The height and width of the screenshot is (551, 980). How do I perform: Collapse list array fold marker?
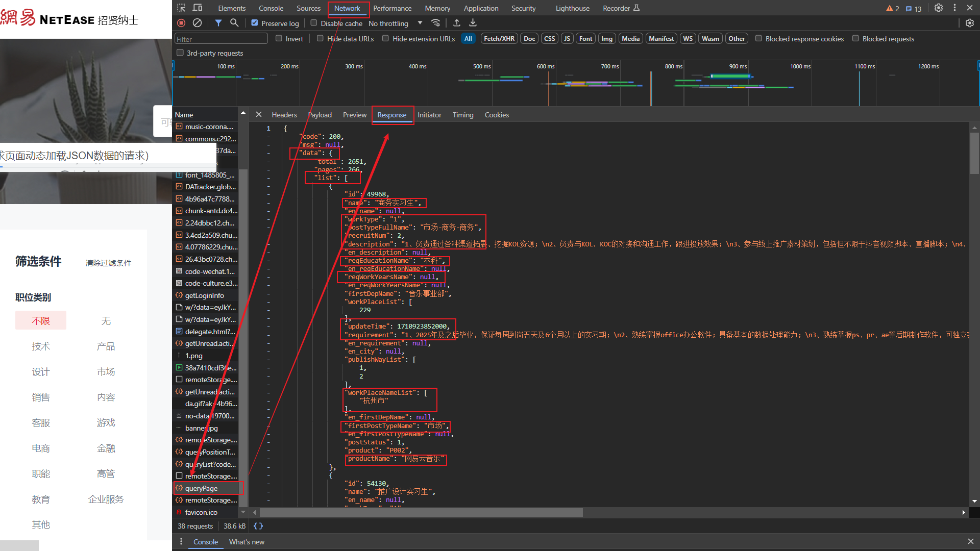(x=268, y=178)
